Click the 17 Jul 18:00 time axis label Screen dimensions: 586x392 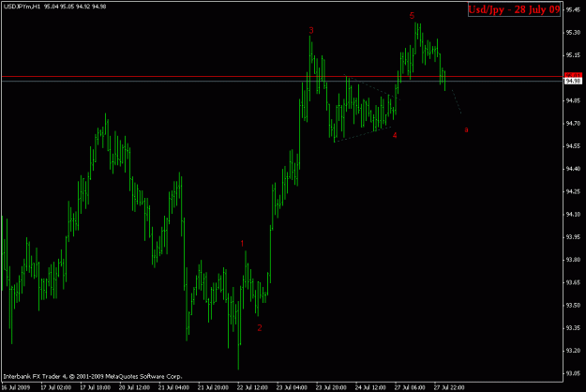pos(95,387)
